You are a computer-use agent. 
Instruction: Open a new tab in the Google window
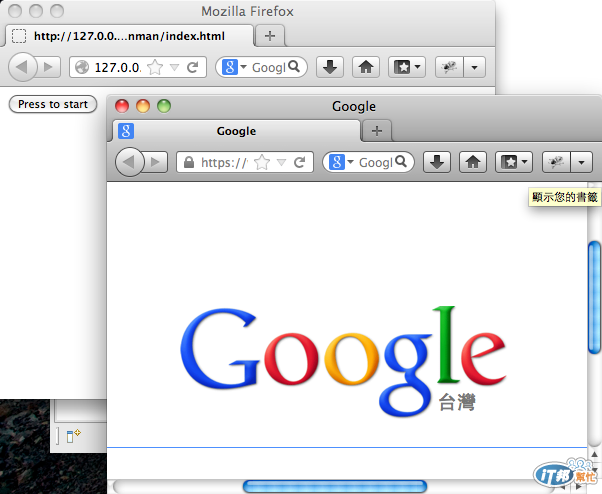[x=377, y=131]
